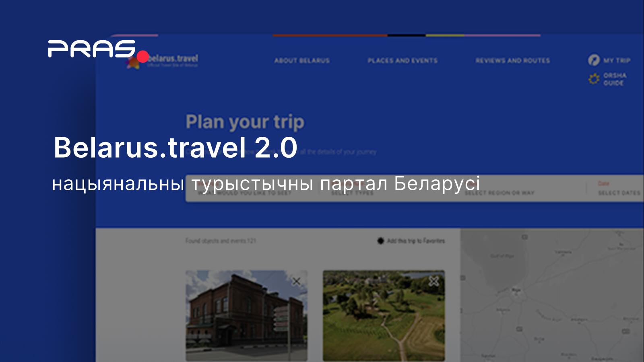Select the belarus.travel logo
This screenshot has height=362, width=644.
click(x=169, y=61)
